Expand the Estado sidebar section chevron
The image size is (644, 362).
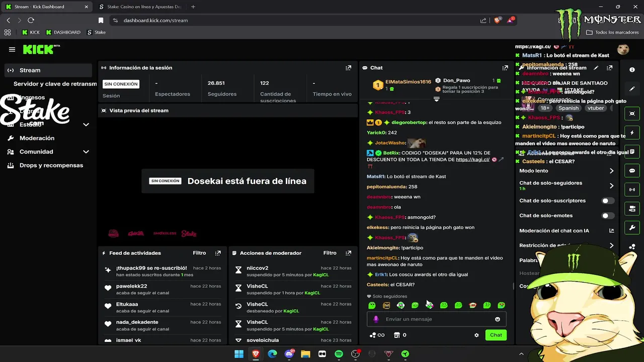click(86, 124)
